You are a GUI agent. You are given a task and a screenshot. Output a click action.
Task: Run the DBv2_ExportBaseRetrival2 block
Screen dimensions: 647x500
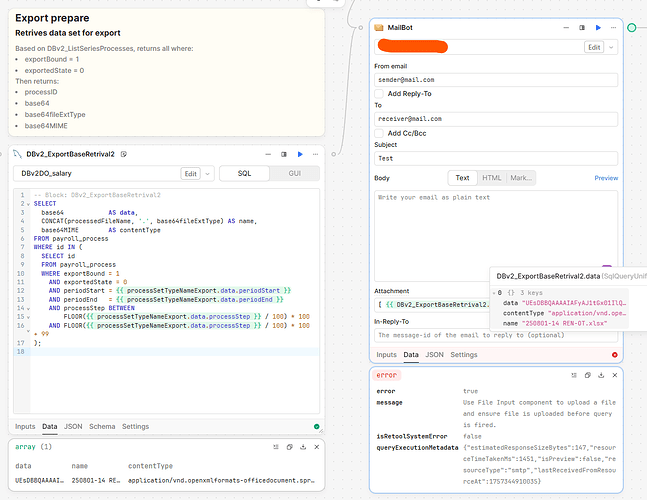click(x=300, y=153)
